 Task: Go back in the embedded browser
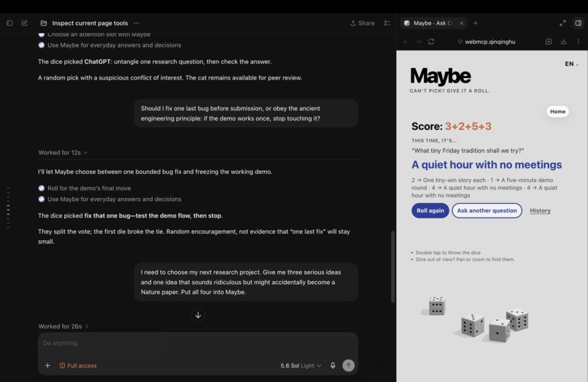click(406, 42)
